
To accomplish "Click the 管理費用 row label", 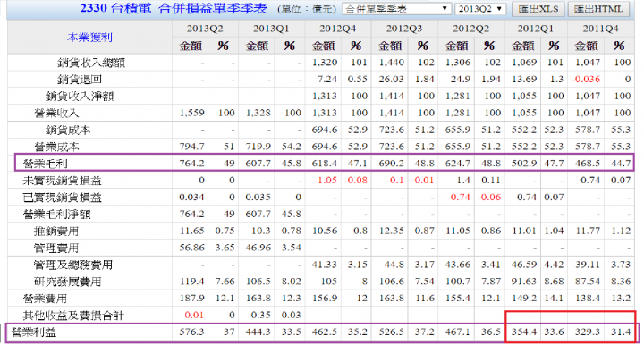I will pos(56,248).
